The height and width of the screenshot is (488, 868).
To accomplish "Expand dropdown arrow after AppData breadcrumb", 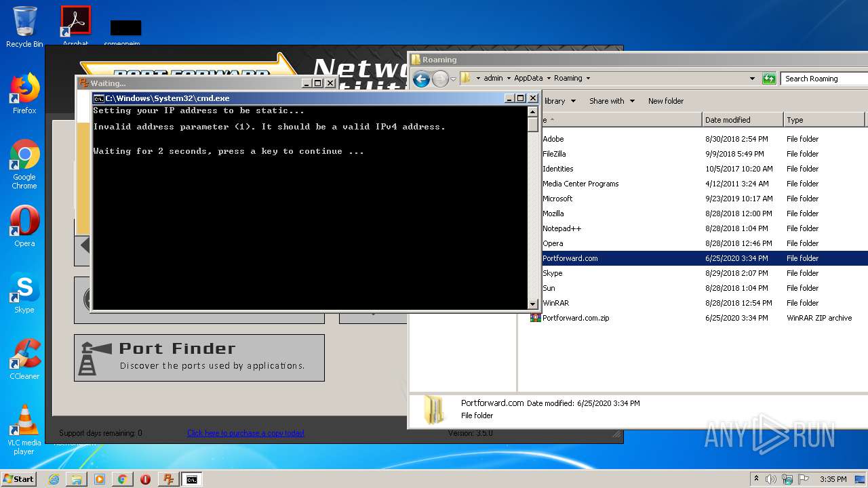I will pyautogui.click(x=549, y=79).
